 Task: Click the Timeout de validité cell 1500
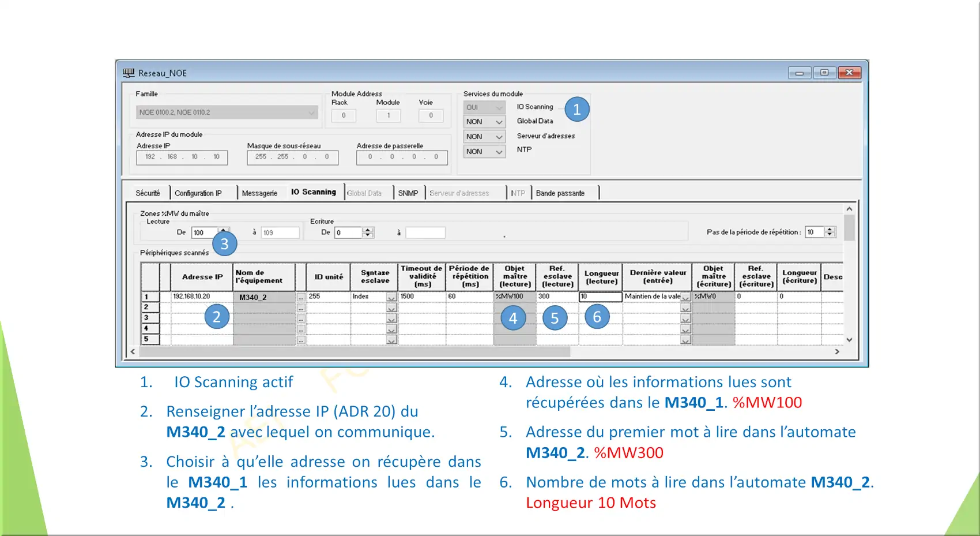pos(422,297)
